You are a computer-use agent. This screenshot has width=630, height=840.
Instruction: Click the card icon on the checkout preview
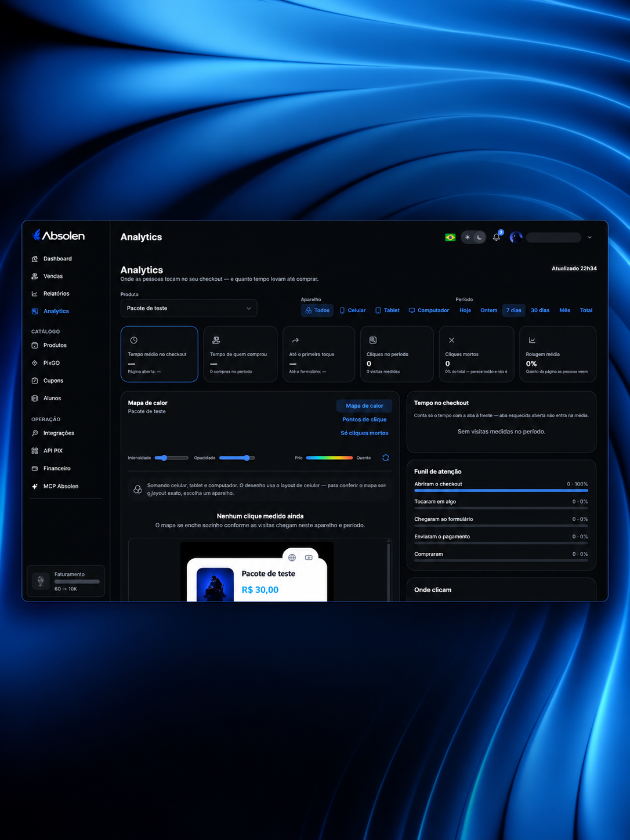(x=309, y=557)
